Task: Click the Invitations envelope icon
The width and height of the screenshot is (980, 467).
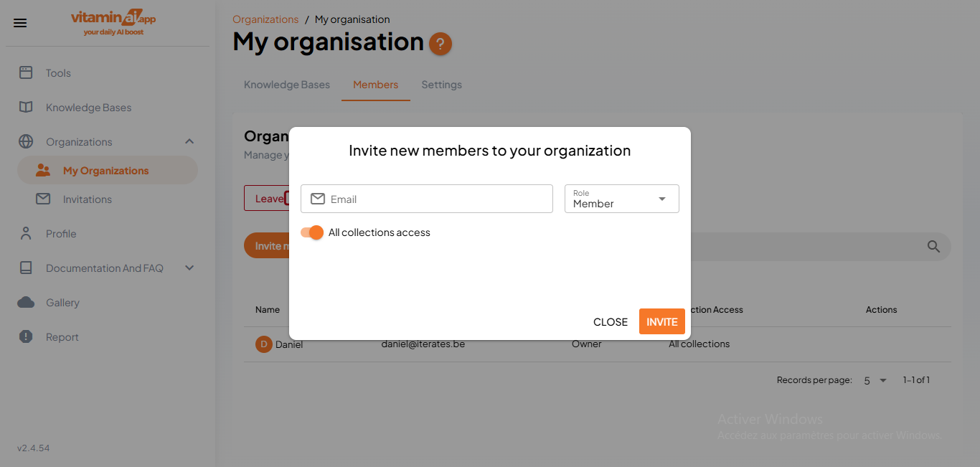Action: (43, 199)
